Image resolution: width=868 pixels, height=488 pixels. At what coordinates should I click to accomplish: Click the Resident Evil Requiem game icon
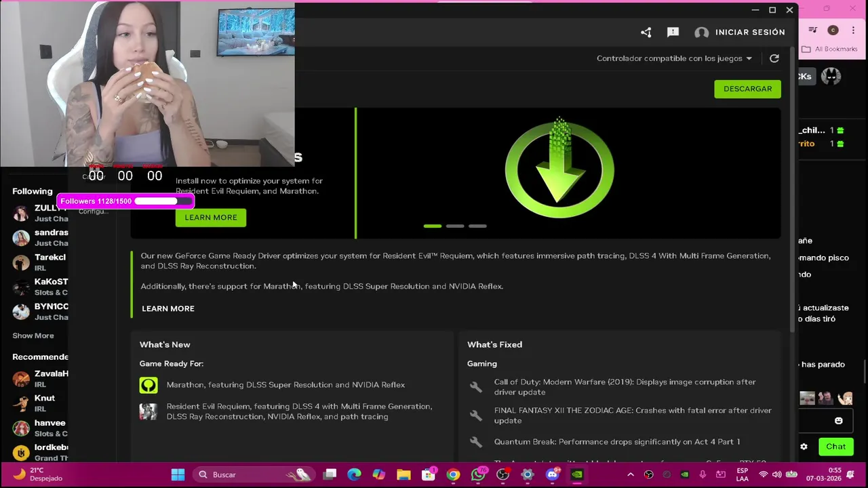pos(149,411)
